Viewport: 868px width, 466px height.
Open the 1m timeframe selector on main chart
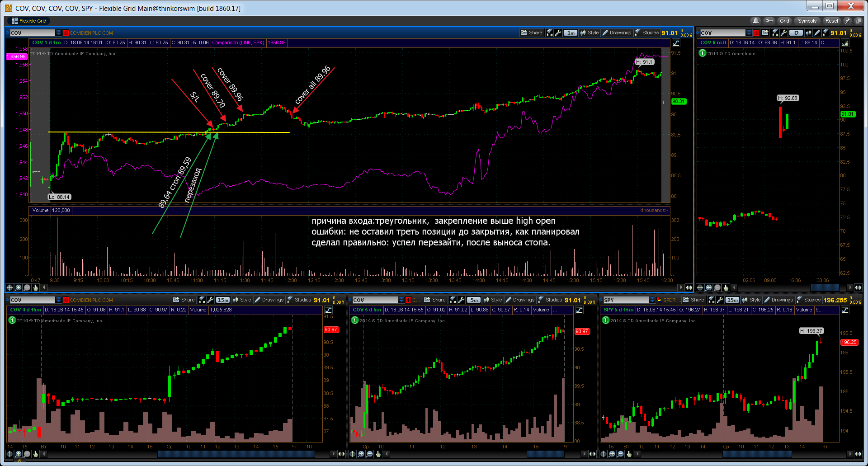tap(571, 33)
